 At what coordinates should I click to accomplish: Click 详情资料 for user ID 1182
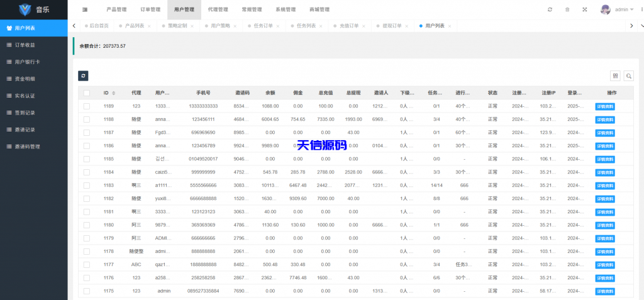coord(605,199)
